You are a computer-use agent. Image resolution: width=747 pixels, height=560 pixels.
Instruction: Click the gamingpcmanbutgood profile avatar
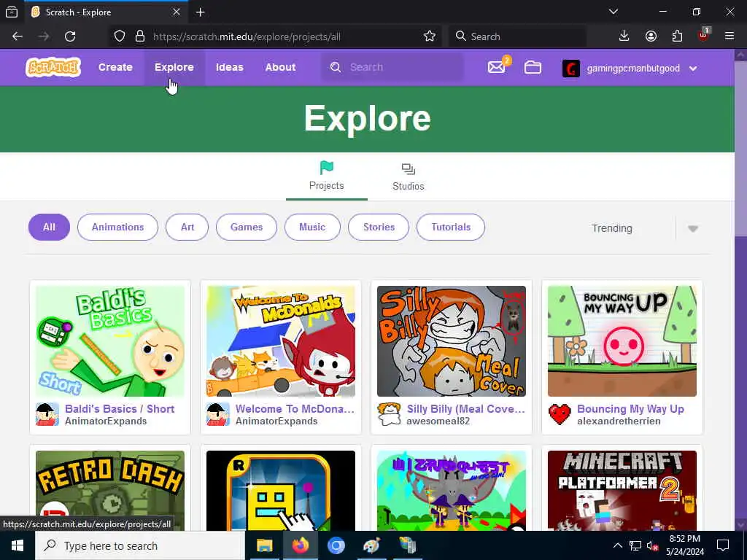pos(570,68)
